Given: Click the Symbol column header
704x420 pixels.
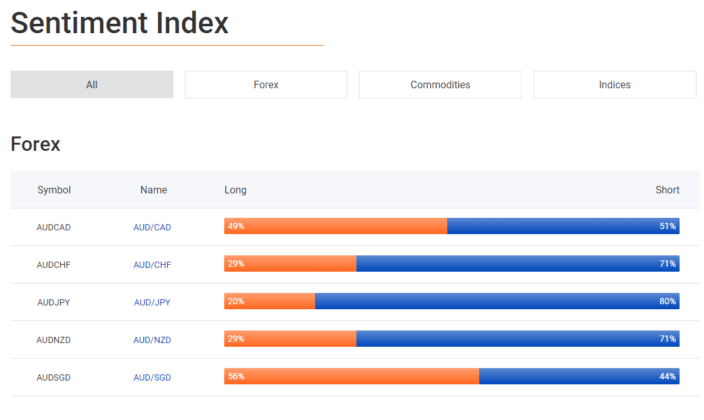Looking at the screenshot, I should (x=54, y=190).
